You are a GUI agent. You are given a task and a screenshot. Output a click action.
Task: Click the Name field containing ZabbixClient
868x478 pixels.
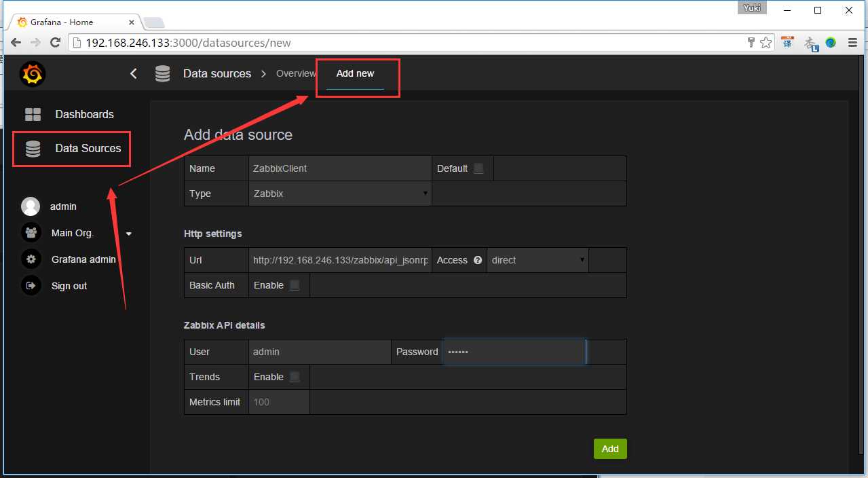[x=340, y=168]
